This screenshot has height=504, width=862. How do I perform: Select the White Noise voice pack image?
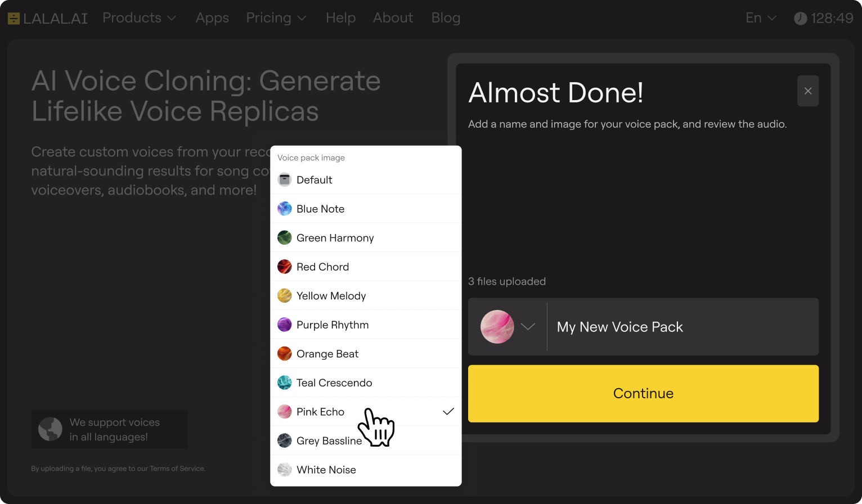(285, 469)
